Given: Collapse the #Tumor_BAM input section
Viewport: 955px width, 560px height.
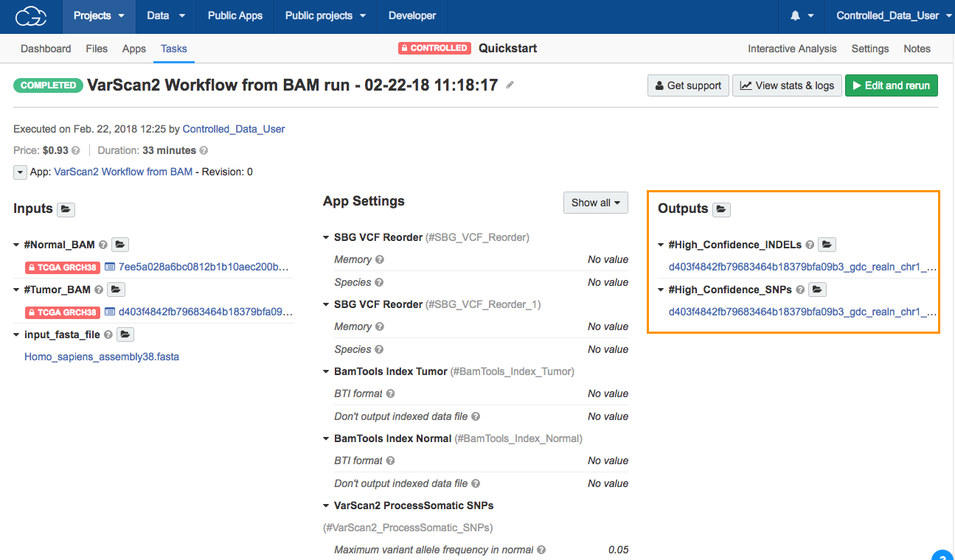Looking at the screenshot, I should (17, 290).
